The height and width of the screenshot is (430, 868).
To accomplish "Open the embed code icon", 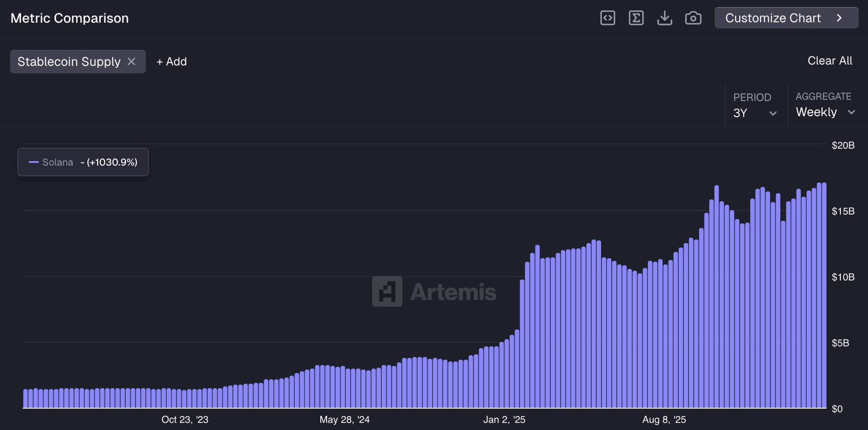I will [608, 18].
